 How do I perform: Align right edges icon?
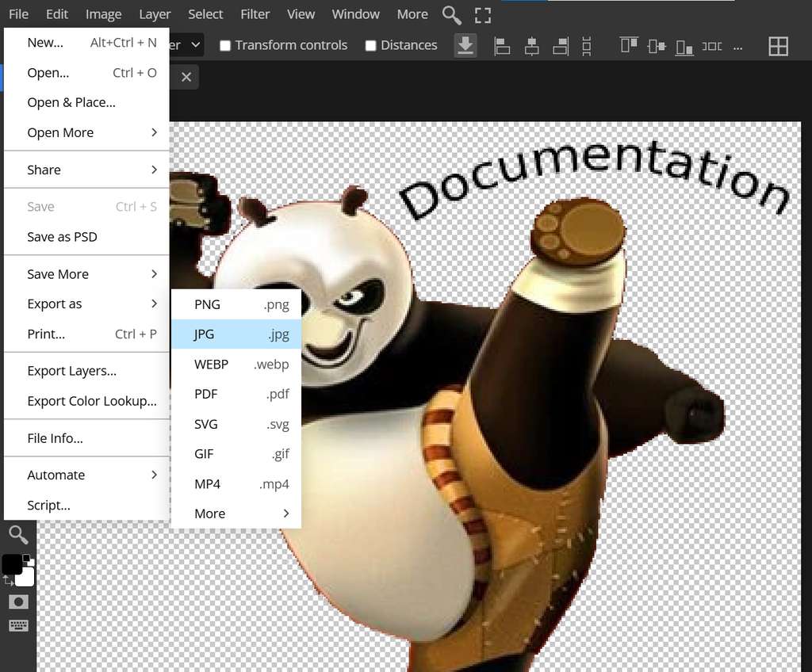(x=561, y=46)
